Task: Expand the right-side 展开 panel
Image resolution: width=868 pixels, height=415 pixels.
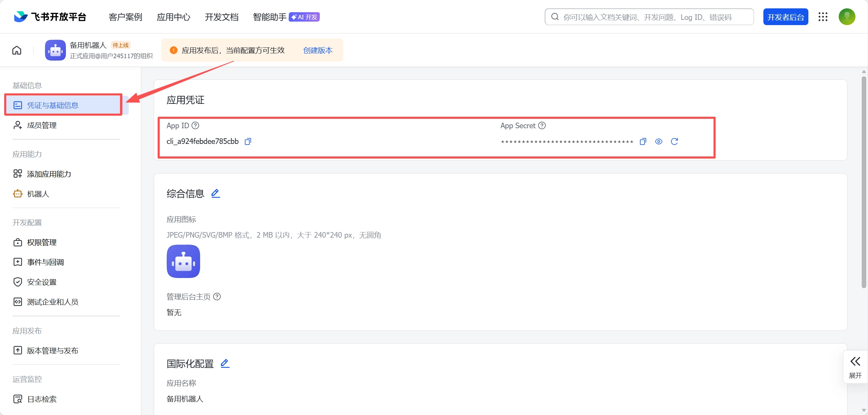Action: pos(855,367)
